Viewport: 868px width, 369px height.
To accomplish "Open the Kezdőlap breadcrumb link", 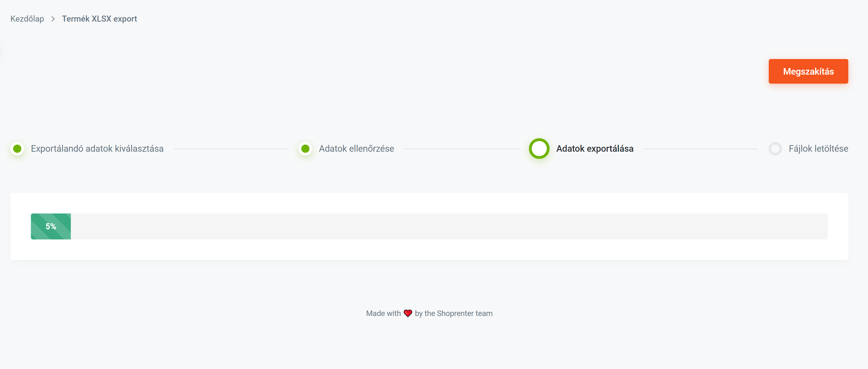I will (27, 19).
